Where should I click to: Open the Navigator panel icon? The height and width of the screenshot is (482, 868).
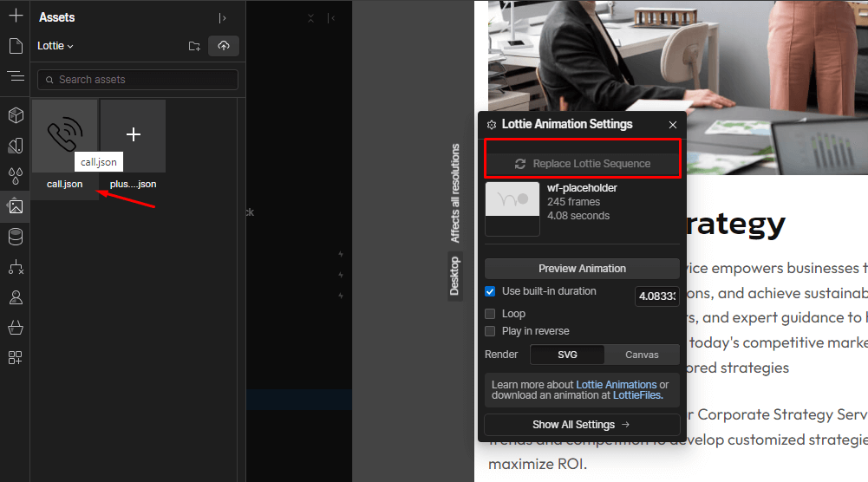16,75
